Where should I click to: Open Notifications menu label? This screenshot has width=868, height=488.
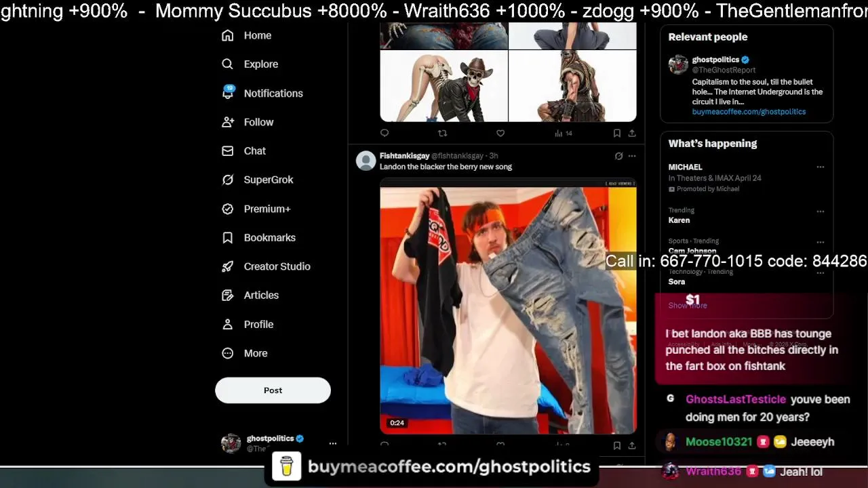pyautogui.click(x=273, y=93)
